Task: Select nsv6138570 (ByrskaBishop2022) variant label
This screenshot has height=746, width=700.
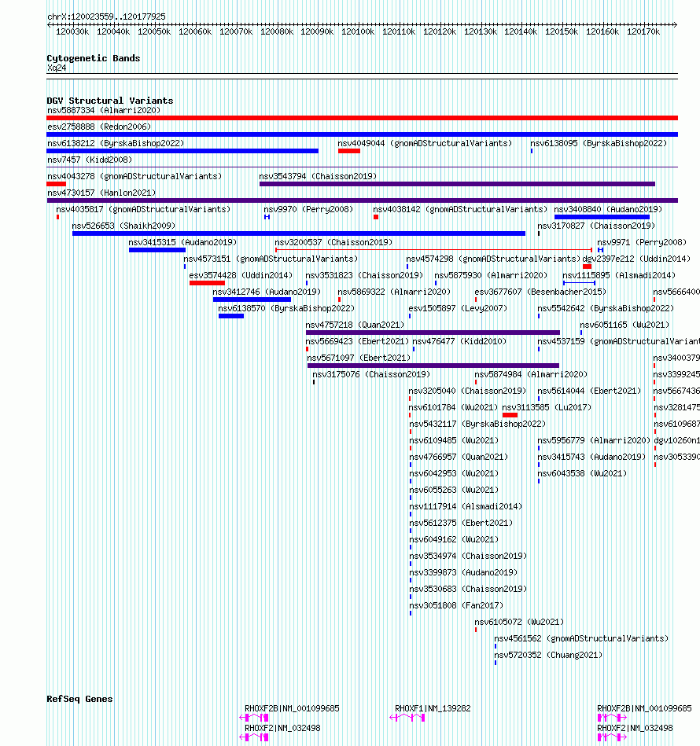Action: pos(286,308)
